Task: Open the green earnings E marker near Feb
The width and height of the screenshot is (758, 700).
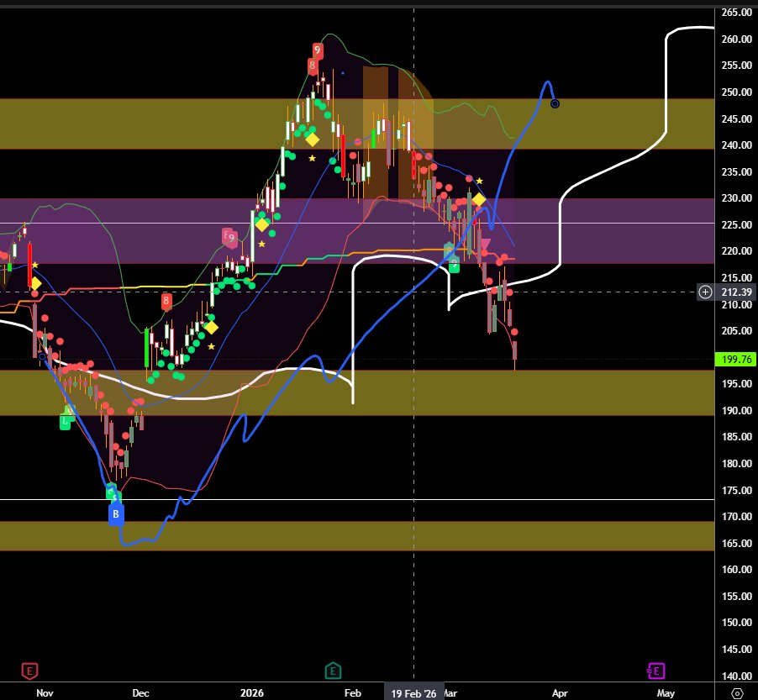Action: pos(333,671)
